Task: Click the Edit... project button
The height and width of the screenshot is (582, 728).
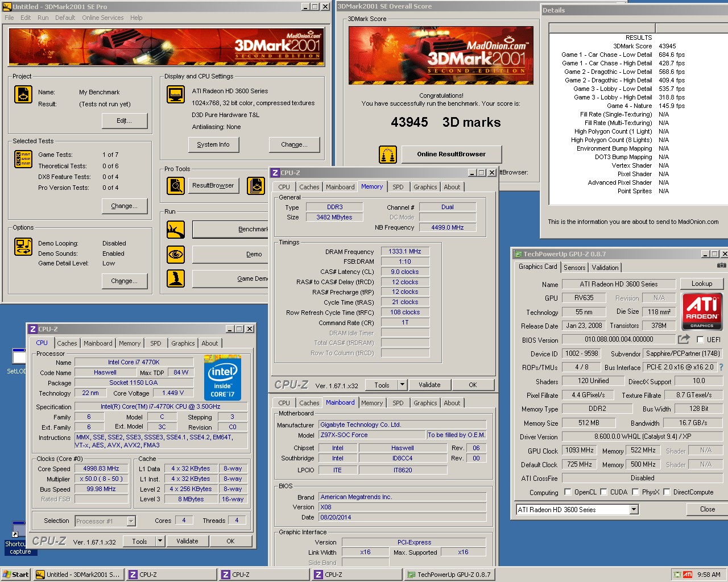Action: tap(124, 120)
